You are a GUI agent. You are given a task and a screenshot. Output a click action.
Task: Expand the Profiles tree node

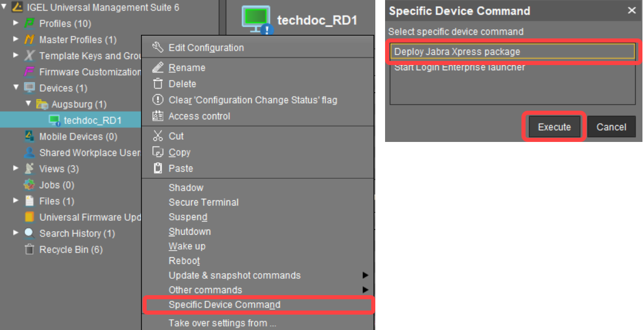[x=15, y=24]
